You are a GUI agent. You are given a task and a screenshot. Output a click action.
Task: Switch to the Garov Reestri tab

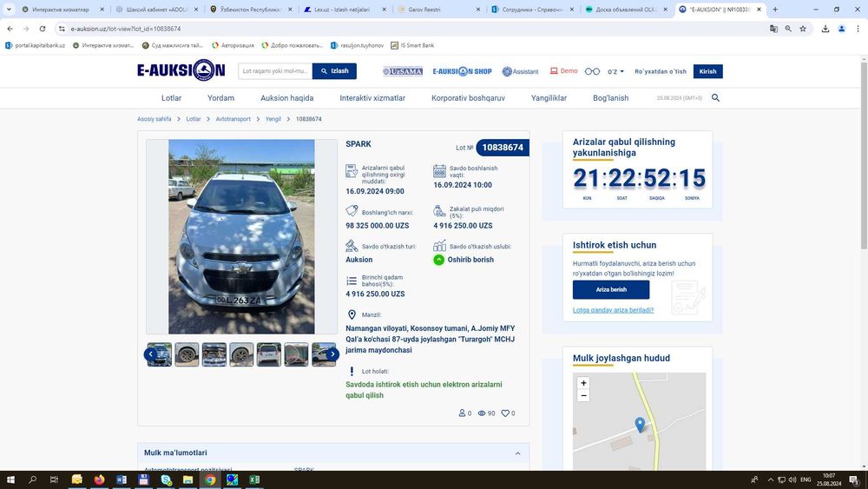tap(437, 10)
